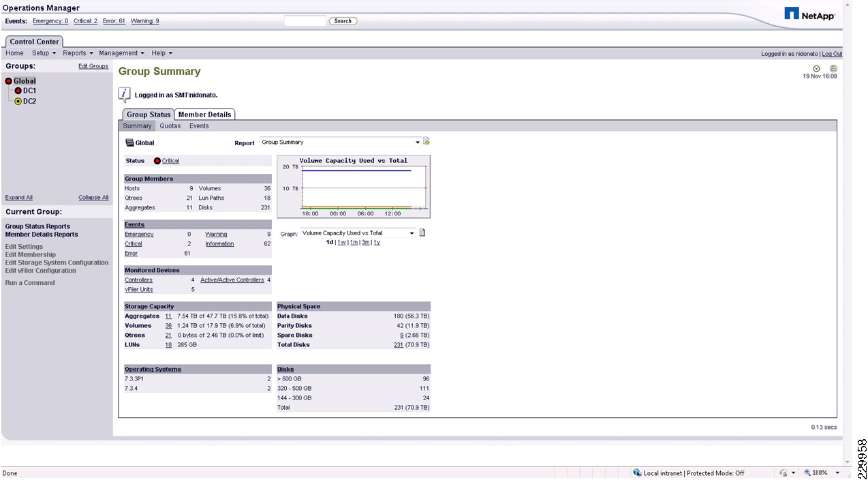Viewport: 868px width, 480px height.
Task: Click the Log Out link
Action: point(832,54)
